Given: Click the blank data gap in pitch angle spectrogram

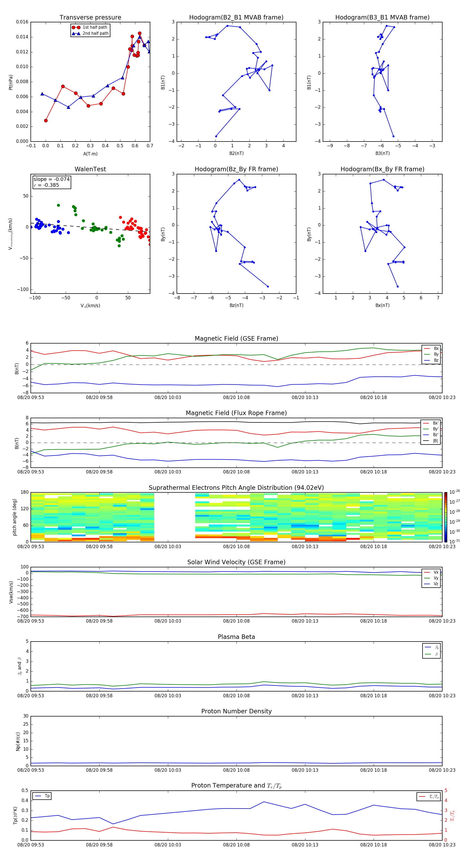Looking at the screenshot, I should pos(174,517).
